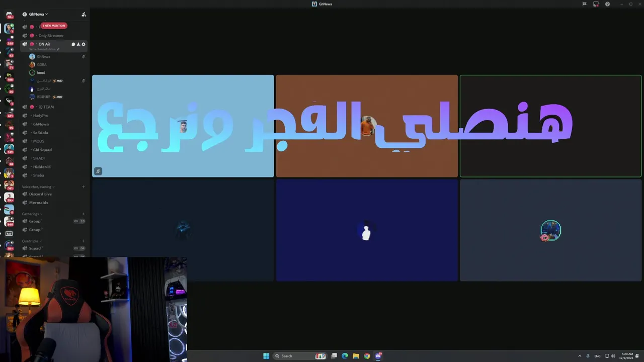Viewport: 644px width, 362px height.
Task: Select the gray tile with teal-ringed avatar
Action: click(x=551, y=230)
